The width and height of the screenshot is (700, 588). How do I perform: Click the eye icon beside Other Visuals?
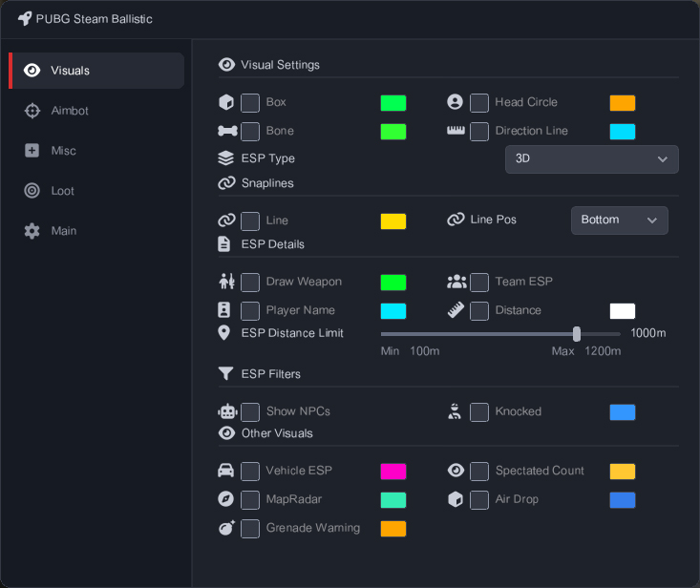[226, 433]
